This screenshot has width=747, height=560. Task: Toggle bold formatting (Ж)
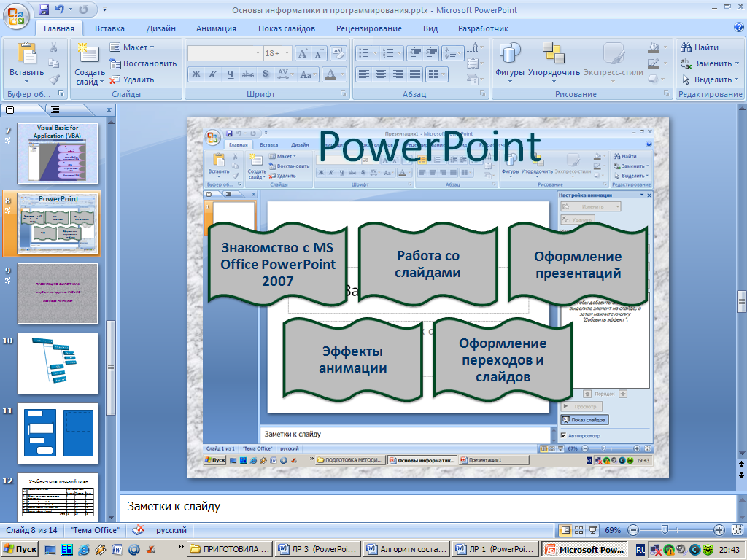[x=196, y=74]
